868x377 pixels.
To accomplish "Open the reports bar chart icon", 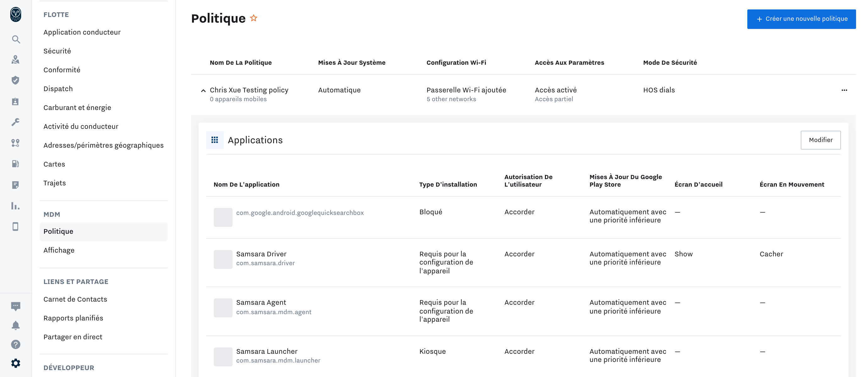I will point(15,205).
